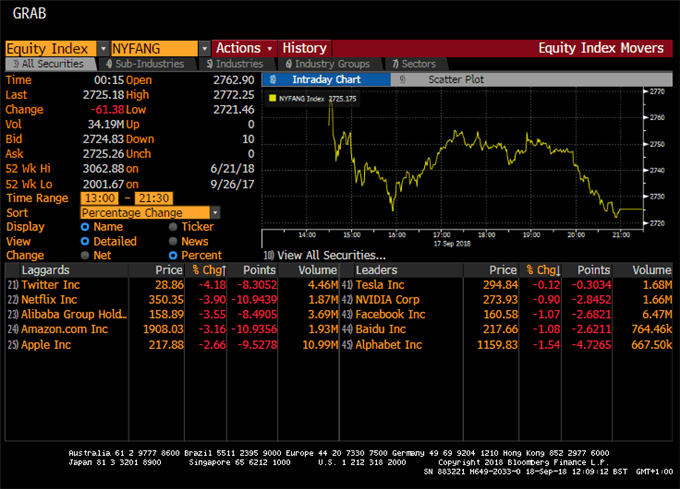Open the Sort Percentage Change dropdown
The height and width of the screenshot is (489, 680).
point(215,212)
